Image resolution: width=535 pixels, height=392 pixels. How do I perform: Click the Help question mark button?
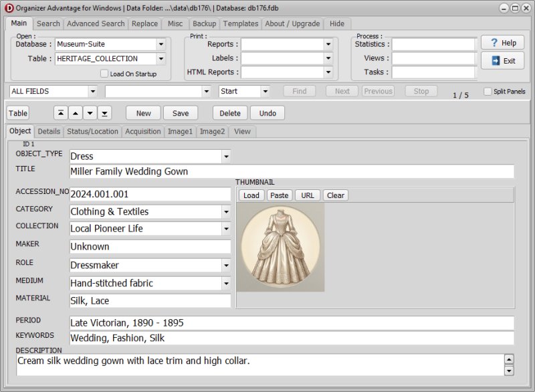pyautogui.click(x=503, y=43)
